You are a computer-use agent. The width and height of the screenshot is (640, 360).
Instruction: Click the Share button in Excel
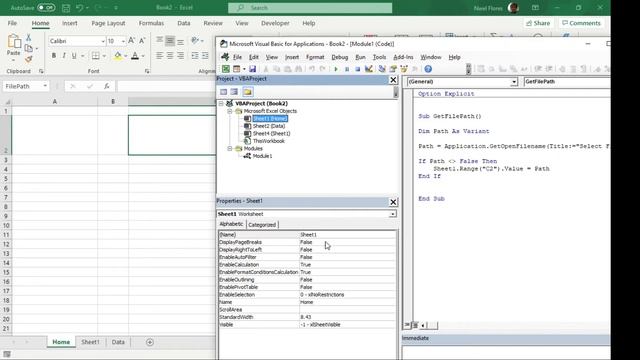pos(538,23)
